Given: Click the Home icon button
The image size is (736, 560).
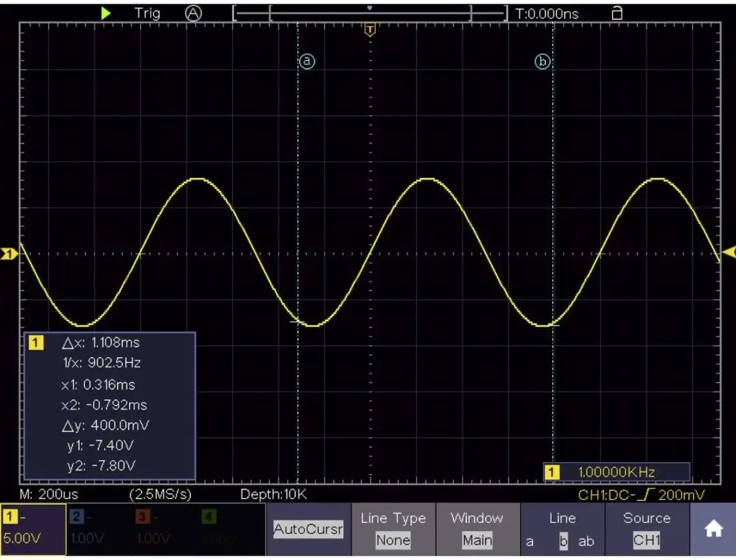Looking at the screenshot, I should coord(713,529).
